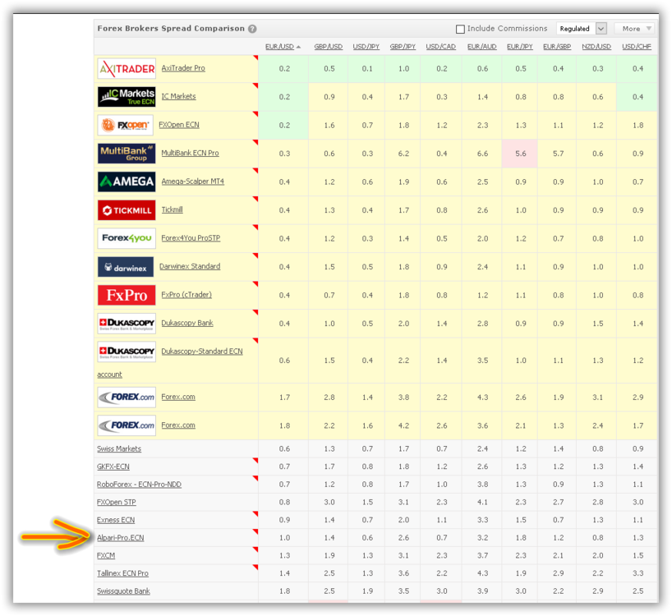Viewport: 672px width, 616px height.
Task: Open the Dukascopy Bank link
Action: [x=186, y=323]
